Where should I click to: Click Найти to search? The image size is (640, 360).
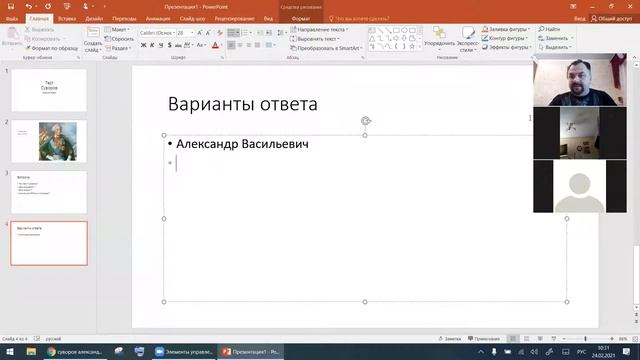(x=549, y=29)
